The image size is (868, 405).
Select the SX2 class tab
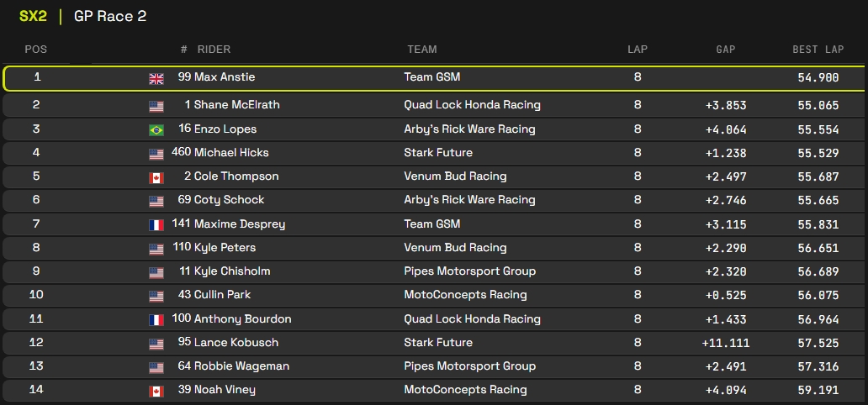pos(33,17)
